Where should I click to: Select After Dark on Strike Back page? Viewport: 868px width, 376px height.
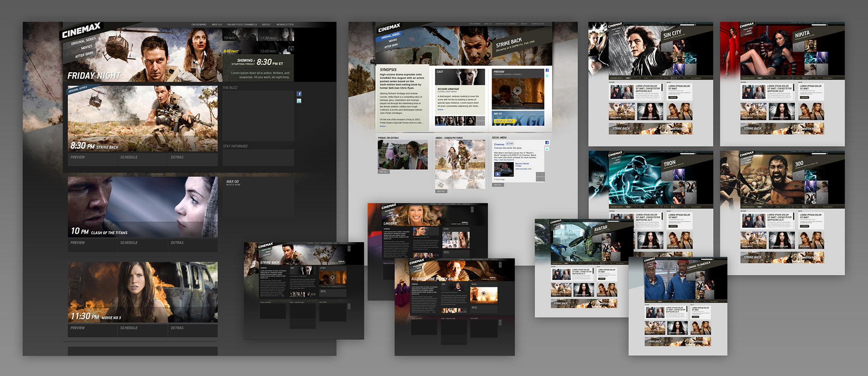[x=391, y=46]
